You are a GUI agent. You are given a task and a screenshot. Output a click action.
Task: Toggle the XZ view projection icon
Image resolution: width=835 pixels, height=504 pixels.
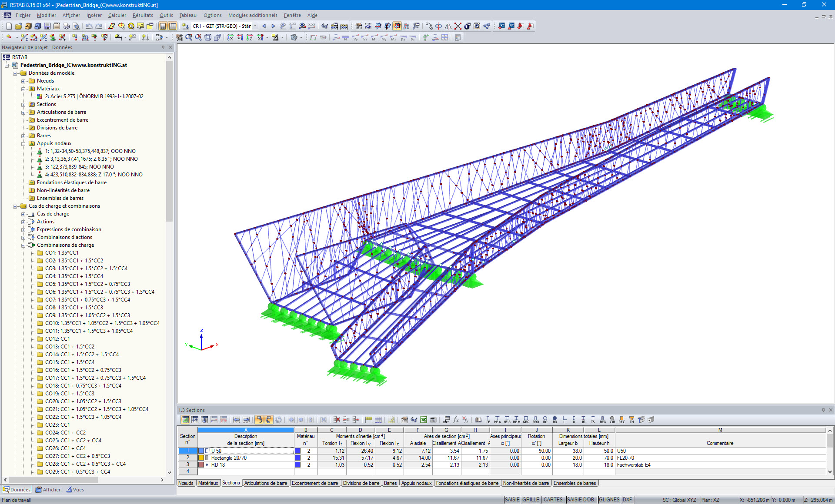click(239, 37)
